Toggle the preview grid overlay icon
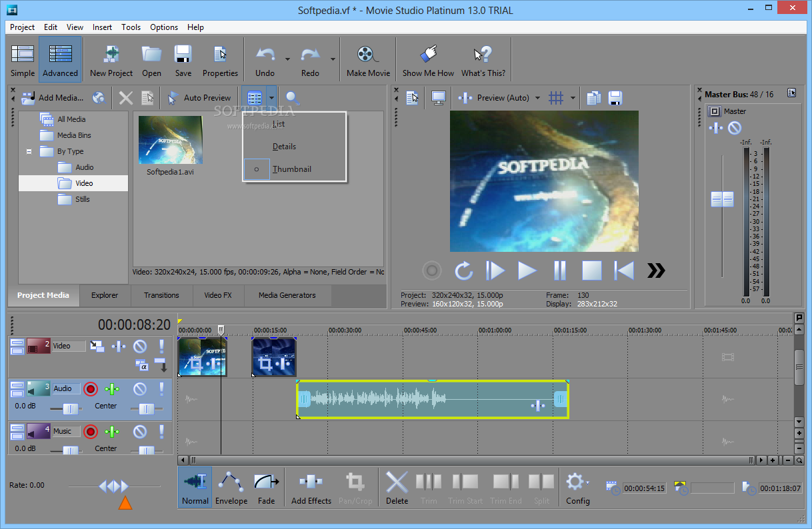Screen dimensions: 812x529 (556, 98)
